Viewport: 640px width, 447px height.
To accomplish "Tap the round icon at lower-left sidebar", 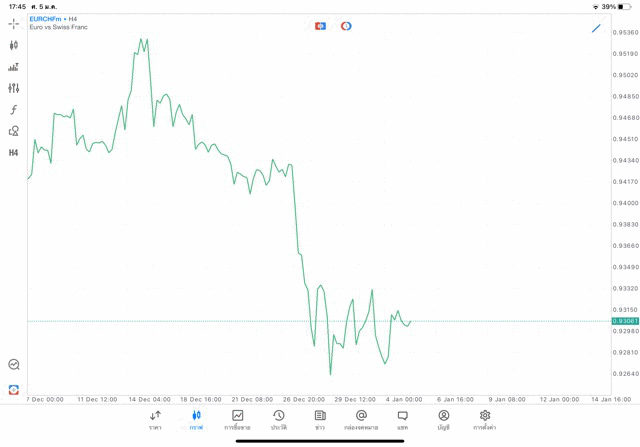I will click(13, 365).
